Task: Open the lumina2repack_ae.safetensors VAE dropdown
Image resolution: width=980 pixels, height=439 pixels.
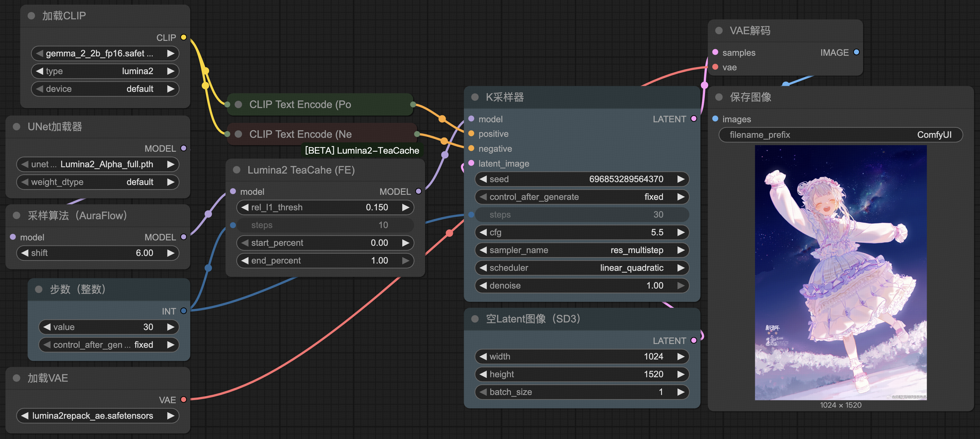Action: tap(98, 416)
